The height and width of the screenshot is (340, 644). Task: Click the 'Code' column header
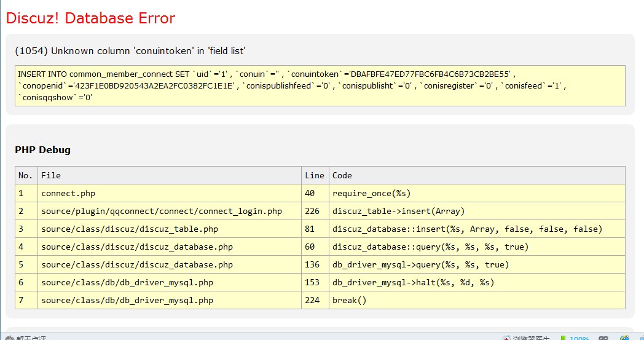pyautogui.click(x=342, y=175)
